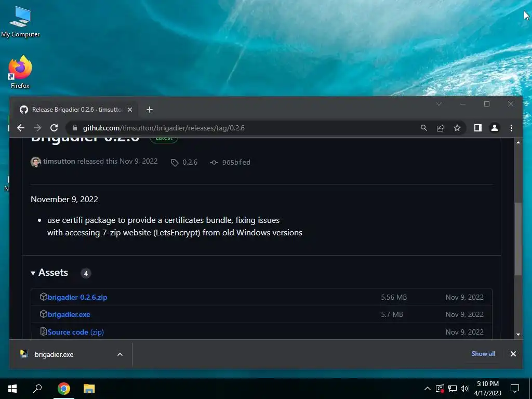Screen dimensions: 532x399
Task: Open File Explorer from taskbar
Action: point(89,389)
